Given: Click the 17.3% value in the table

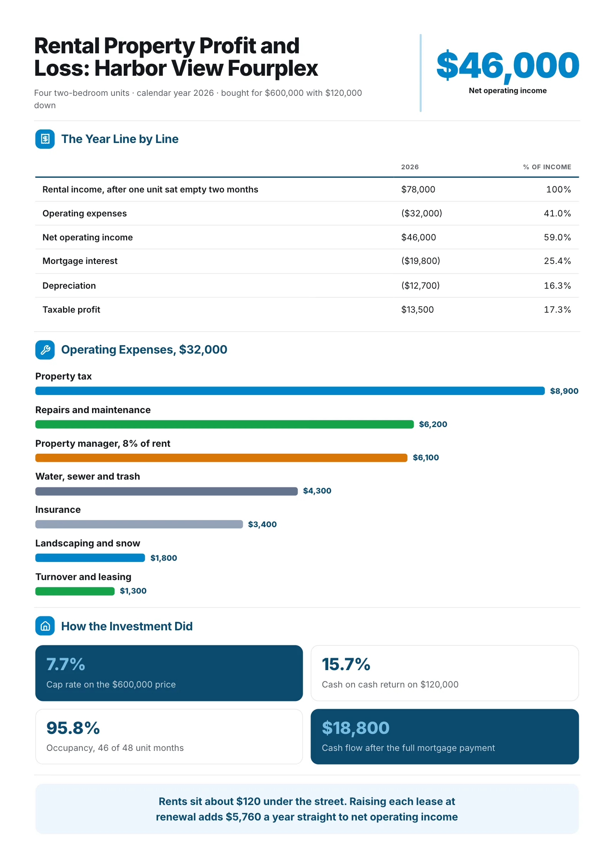Looking at the screenshot, I should point(557,310).
